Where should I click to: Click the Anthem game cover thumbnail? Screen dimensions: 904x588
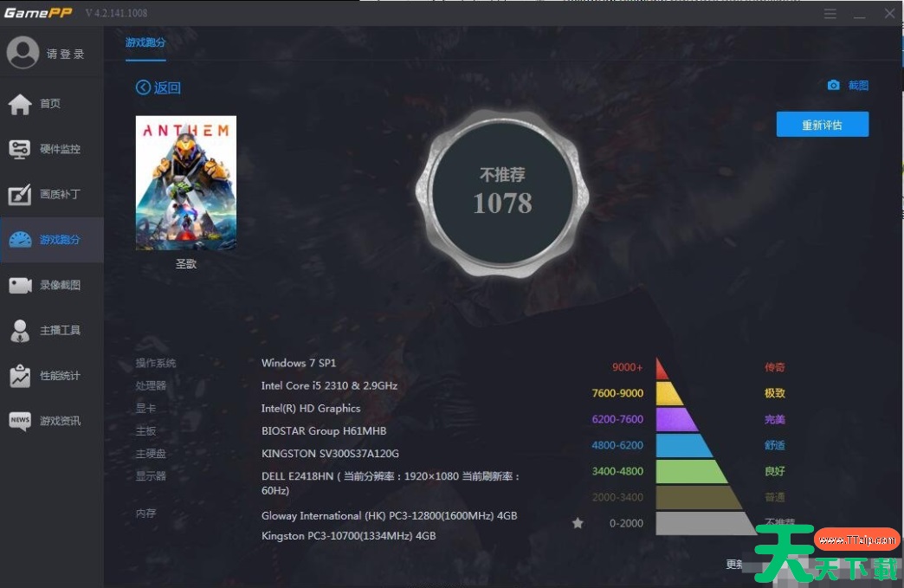[x=185, y=183]
